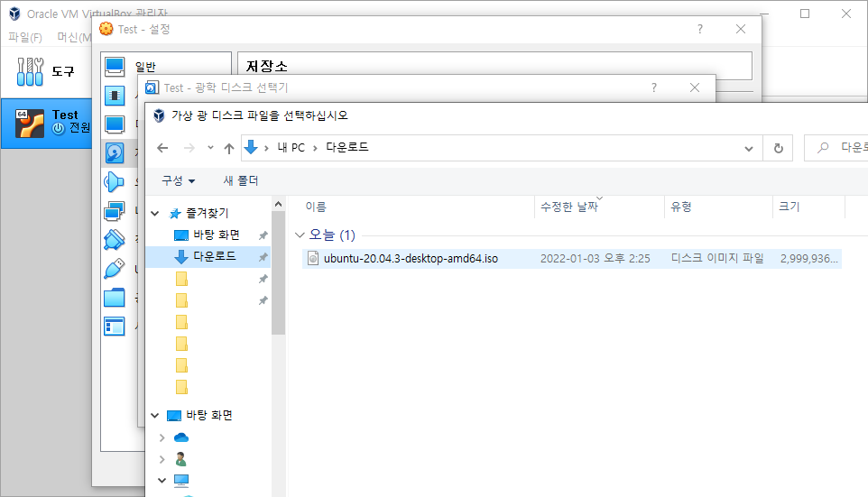Click the navigation pane scrollbar up arrow

(278, 204)
